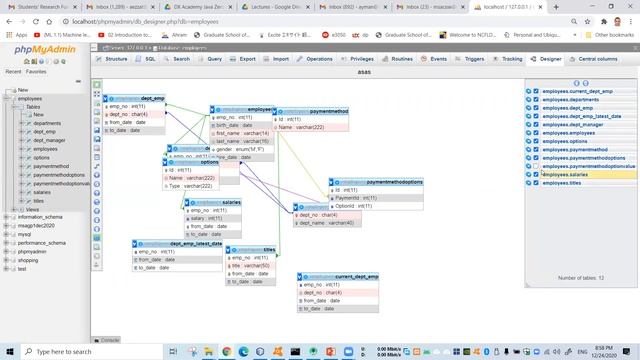Click browser back arrow
This screenshot has height=360, width=640.
click(x=9, y=22)
